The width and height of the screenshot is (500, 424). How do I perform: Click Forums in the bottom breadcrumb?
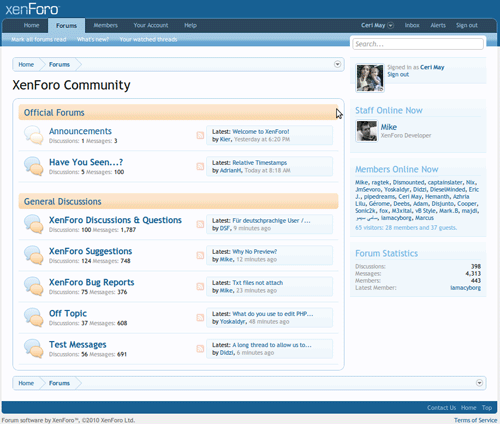tap(59, 383)
